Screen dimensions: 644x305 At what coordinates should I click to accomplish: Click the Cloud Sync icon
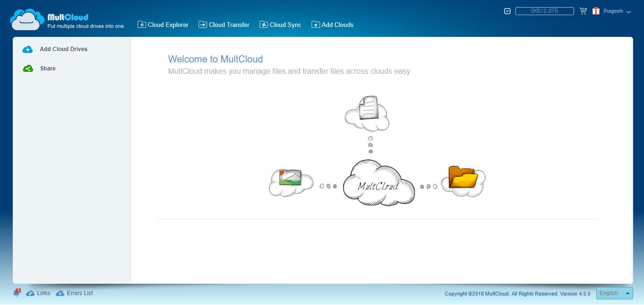tap(264, 25)
